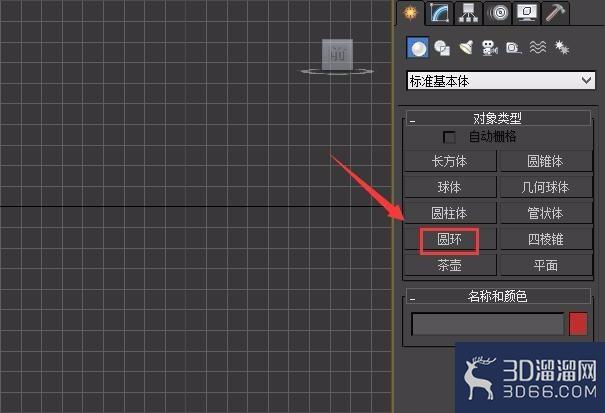Open the red object color swatch
The width and height of the screenshot is (605, 413).
click(x=578, y=324)
